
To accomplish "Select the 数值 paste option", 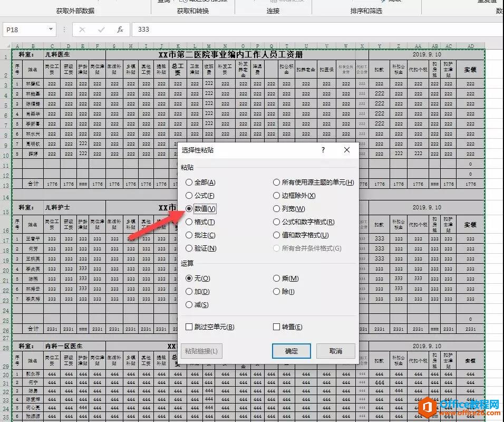I will [x=189, y=208].
